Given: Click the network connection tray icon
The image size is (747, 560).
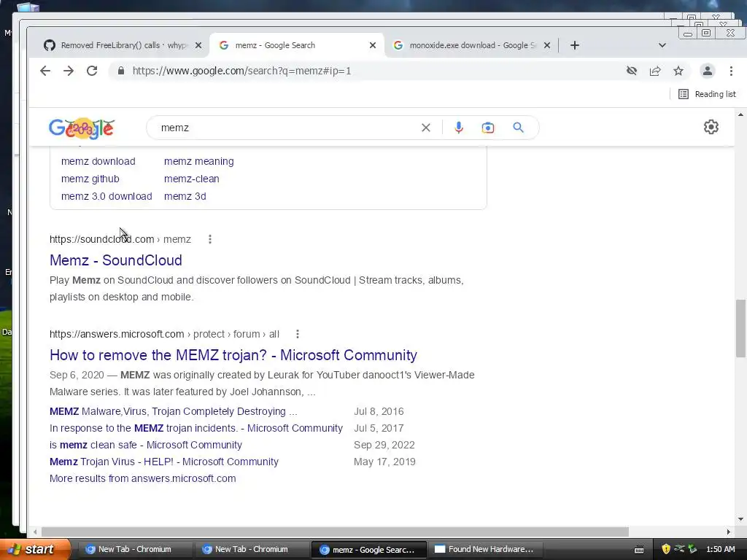Looking at the screenshot, I should click(x=679, y=549).
